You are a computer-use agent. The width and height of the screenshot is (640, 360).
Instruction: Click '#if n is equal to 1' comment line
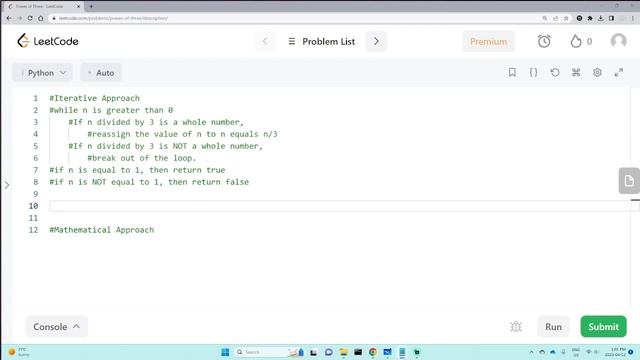coord(137,170)
